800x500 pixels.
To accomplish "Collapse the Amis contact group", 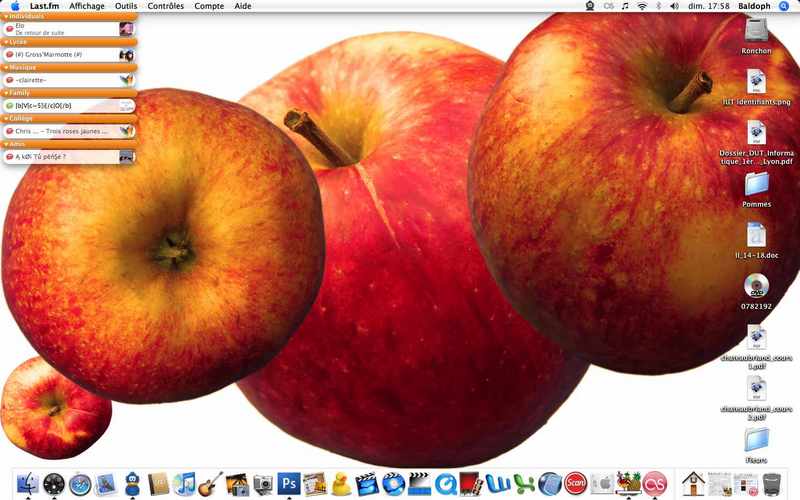I will click(6, 144).
